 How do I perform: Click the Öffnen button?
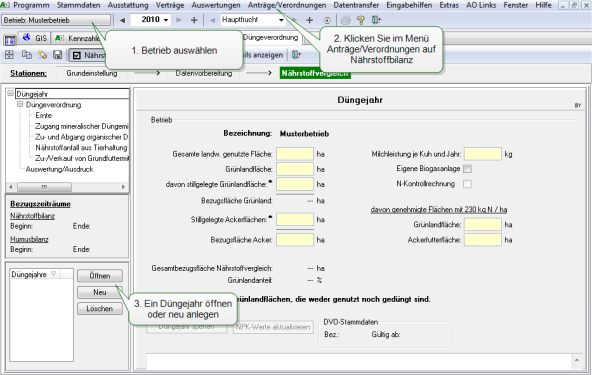click(x=100, y=276)
